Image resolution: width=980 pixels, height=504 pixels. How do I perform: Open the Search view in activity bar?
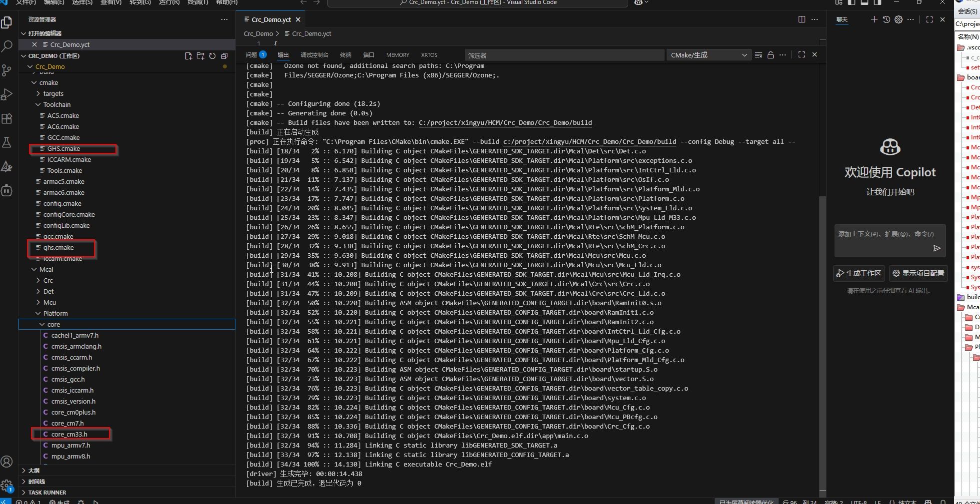tap(7, 46)
